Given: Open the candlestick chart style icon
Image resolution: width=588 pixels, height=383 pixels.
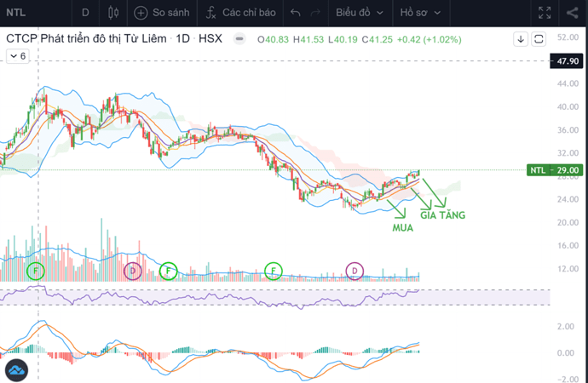Looking at the screenshot, I should [x=113, y=13].
